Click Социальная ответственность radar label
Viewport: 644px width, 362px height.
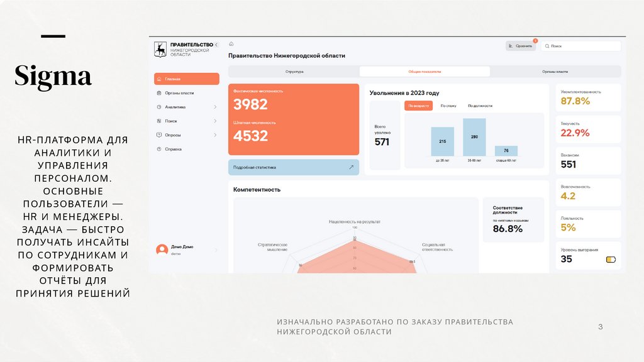[437, 247]
